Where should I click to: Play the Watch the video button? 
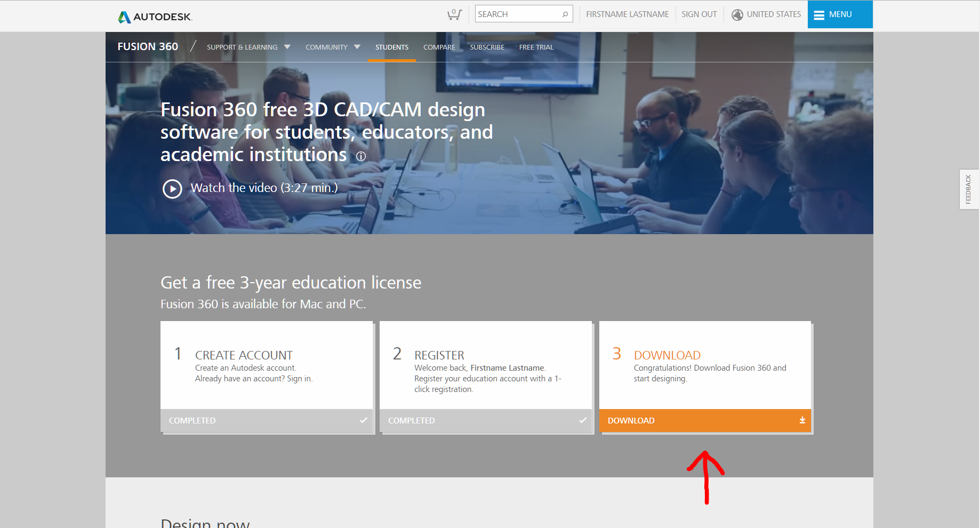coord(172,189)
